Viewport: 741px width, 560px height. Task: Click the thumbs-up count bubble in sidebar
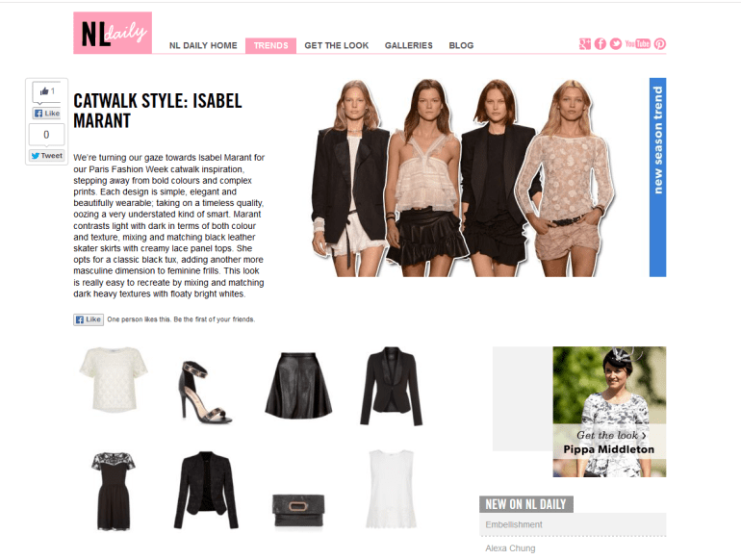46,91
